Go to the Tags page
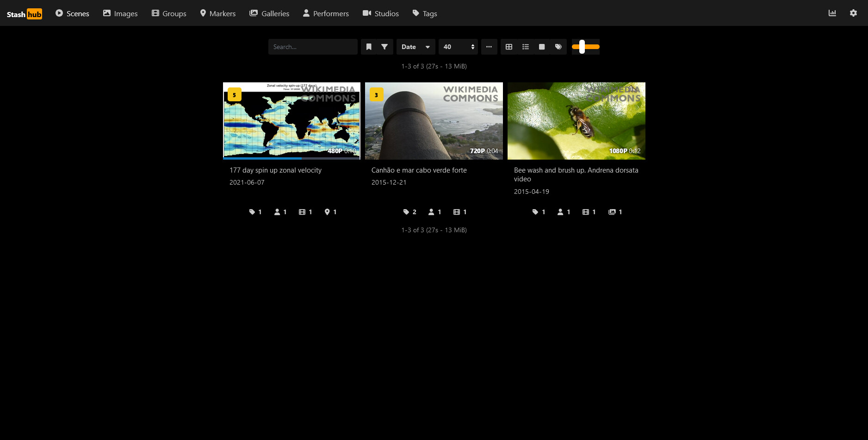Screen dimensions: 868x440 425,13
